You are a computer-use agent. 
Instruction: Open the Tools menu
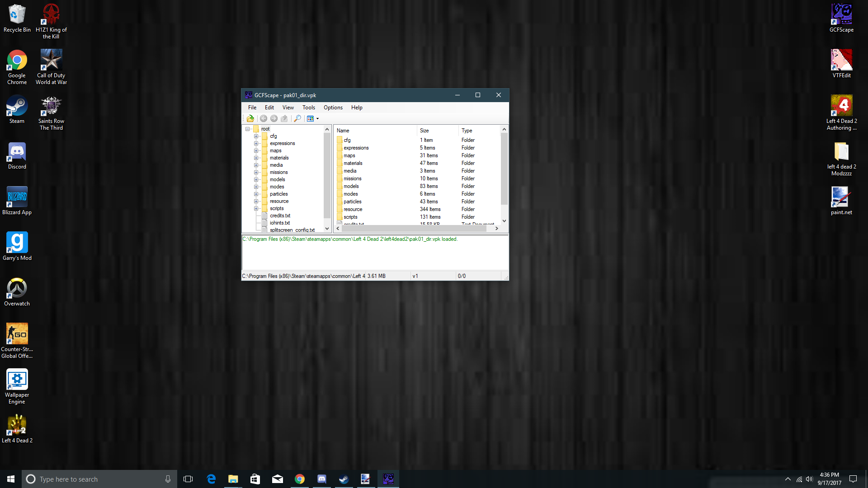308,108
